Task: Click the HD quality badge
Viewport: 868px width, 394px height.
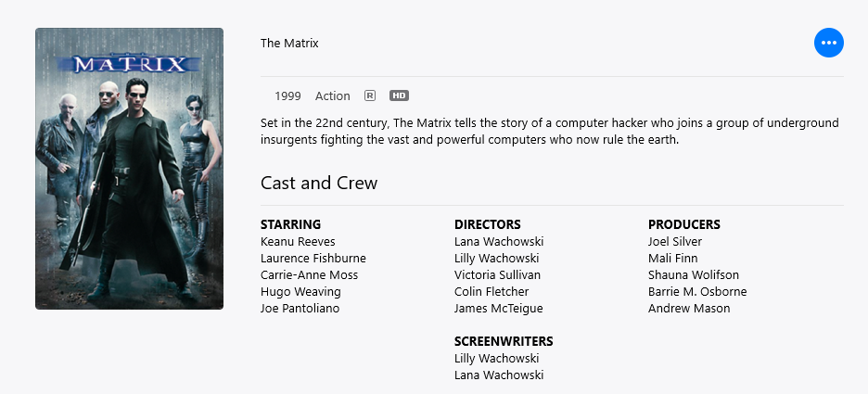Action: tap(399, 95)
